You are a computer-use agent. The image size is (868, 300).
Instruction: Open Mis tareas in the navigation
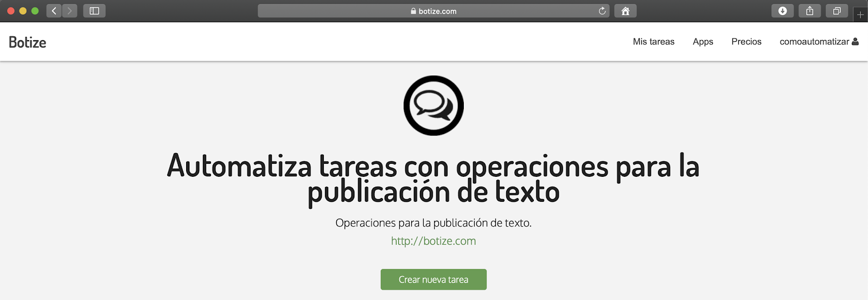click(x=654, y=42)
